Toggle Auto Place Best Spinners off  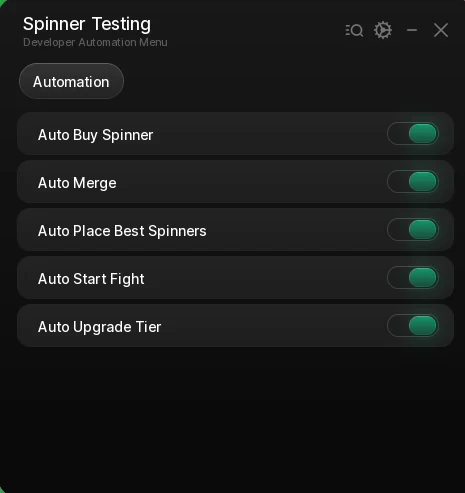[x=413, y=230]
